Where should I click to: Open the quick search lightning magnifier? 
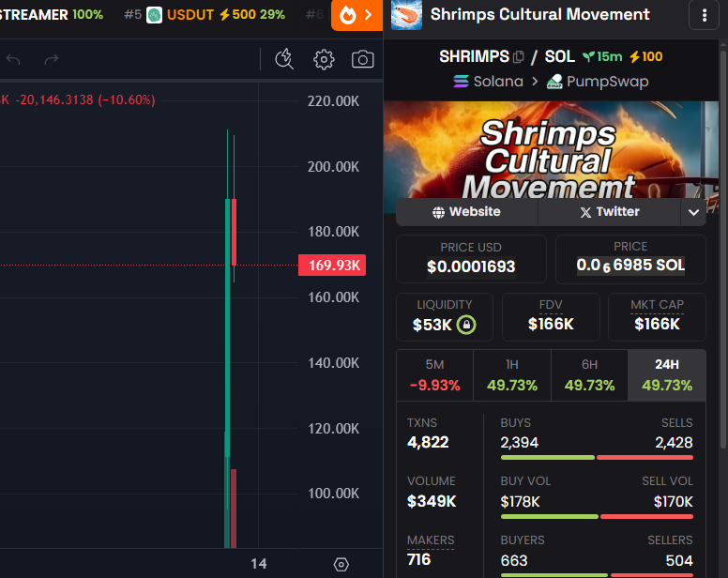(x=284, y=59)
